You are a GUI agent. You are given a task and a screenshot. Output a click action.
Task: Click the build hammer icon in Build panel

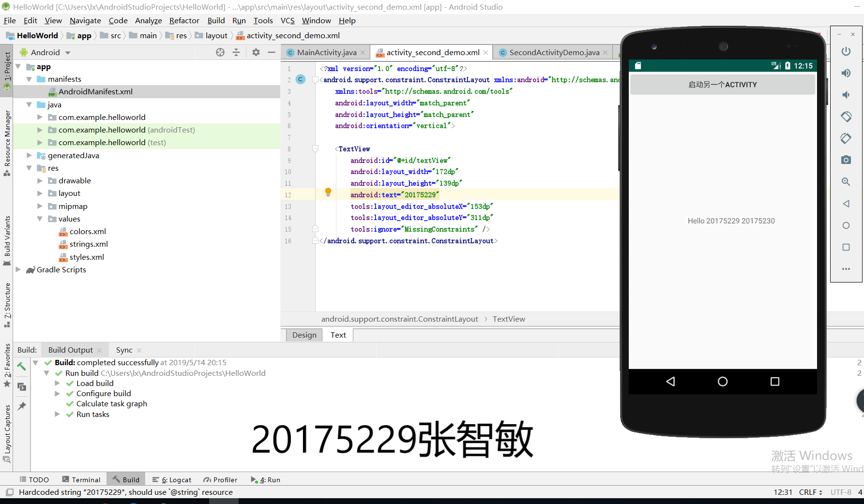tap(22, 366)
